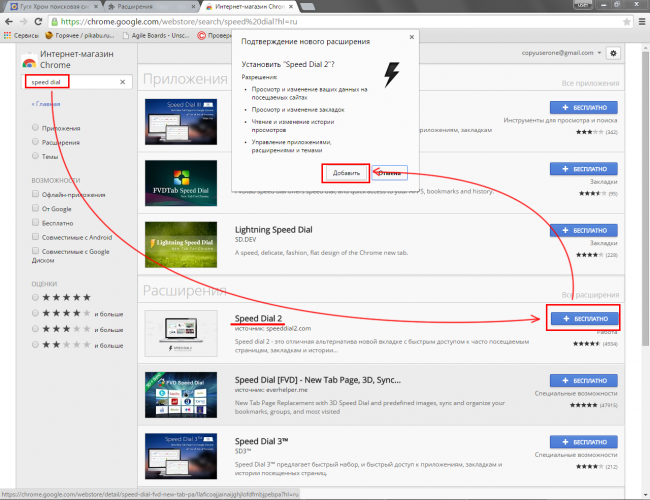Open the Speed Dial [FVD] title
Screen dimensions: 650x500
click(318, 380)
